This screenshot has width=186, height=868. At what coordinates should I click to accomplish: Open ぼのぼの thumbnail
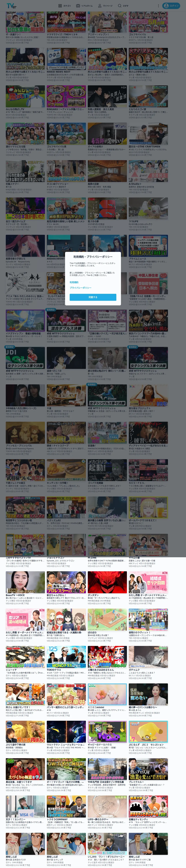107,620
